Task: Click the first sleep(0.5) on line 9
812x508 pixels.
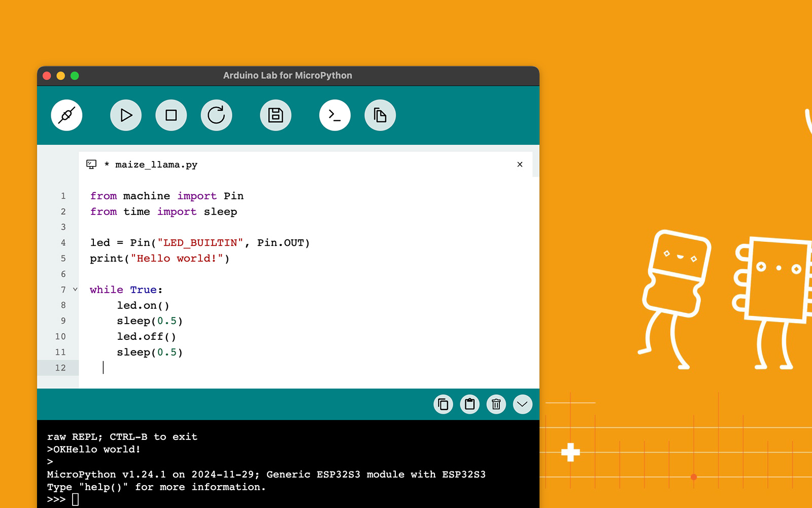Action: pos(150,321)
